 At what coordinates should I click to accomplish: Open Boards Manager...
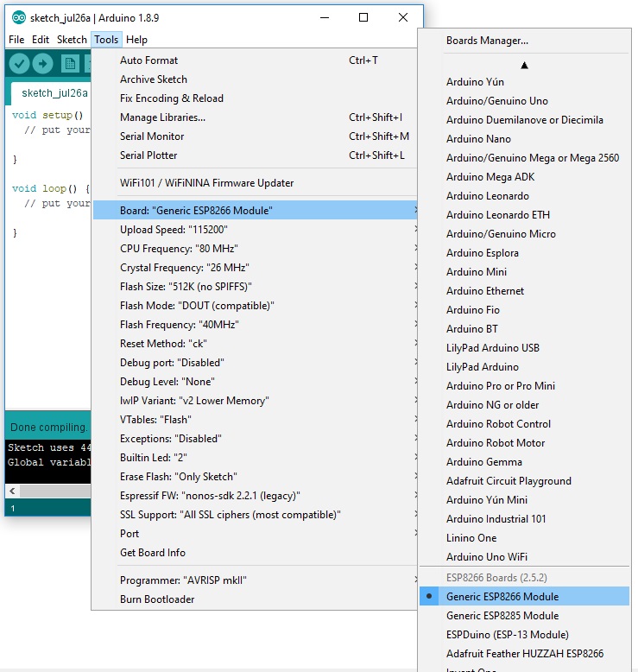click(524, 41)
